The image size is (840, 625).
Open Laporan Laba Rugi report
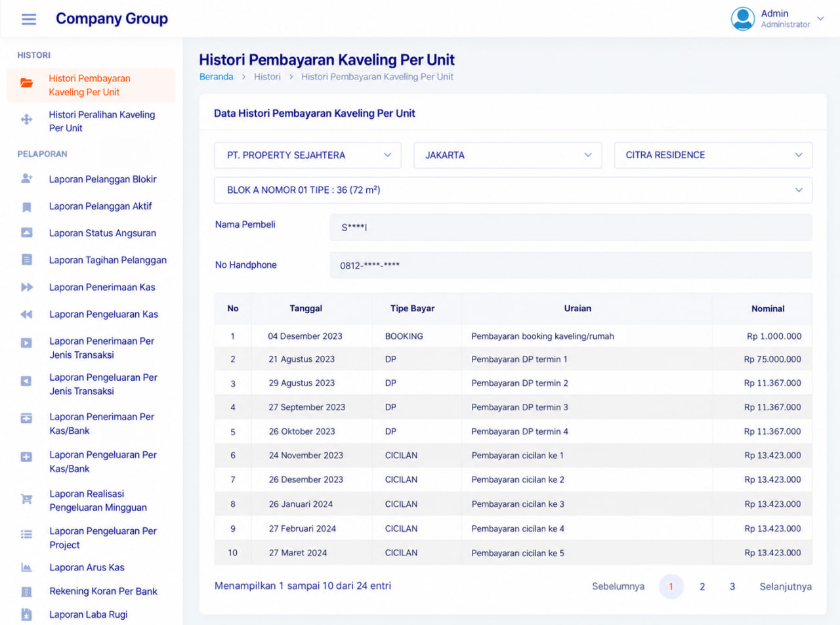88,614
